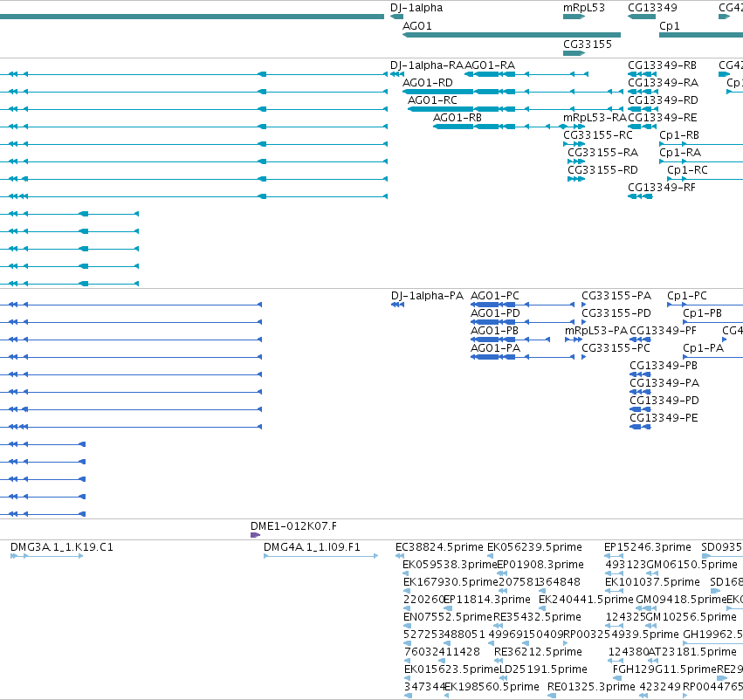Open the mRpL53-PA protein label

click(596, 330)
